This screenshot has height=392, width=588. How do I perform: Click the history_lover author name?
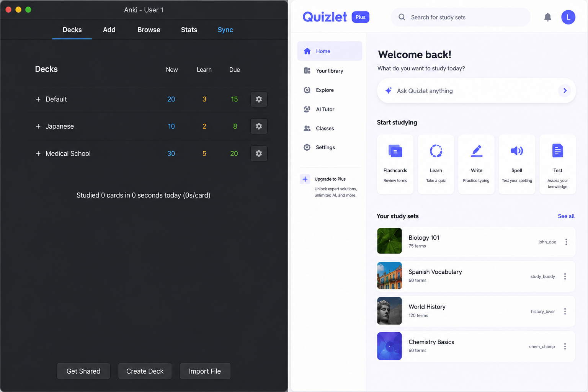[x=543, y=312]
